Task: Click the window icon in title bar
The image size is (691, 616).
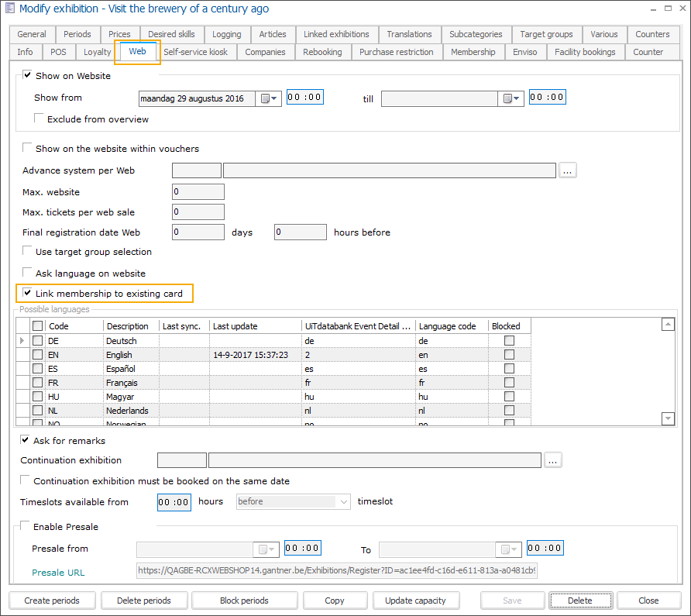Action: pyautogui.click(x=9, y=9)
